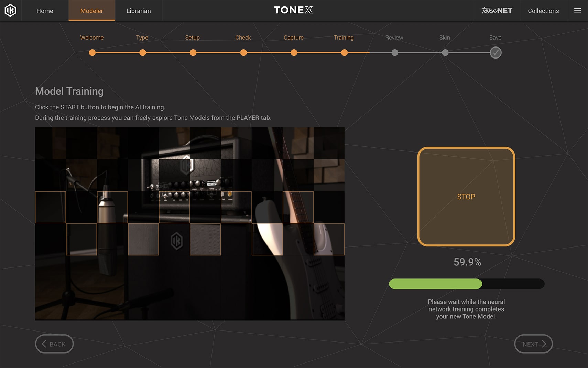
Task: Click the back arrow icon on BACK button
Action: click(x=44, y=344)
